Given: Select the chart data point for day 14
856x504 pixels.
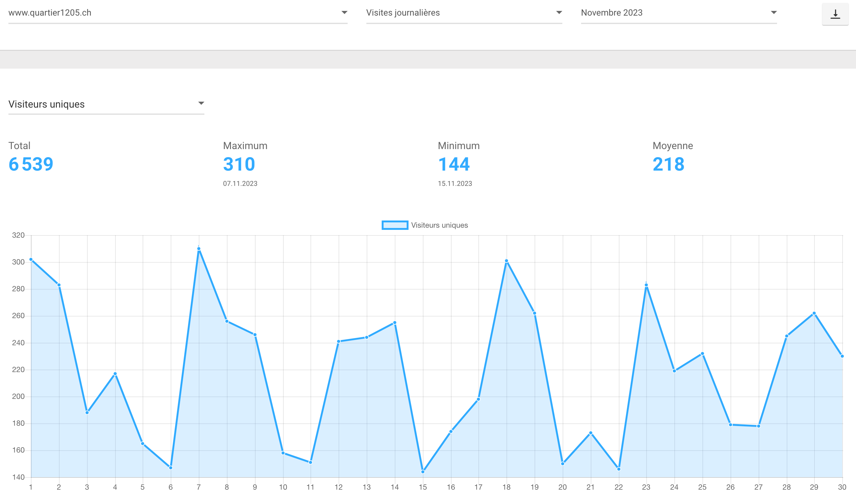Looking at the screenshot, I should click(x=394, y=323).
